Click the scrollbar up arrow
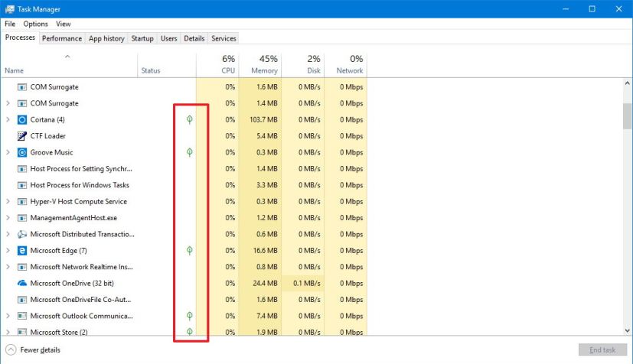The height and width of the screenshot is (364, 633). (628, 83)
